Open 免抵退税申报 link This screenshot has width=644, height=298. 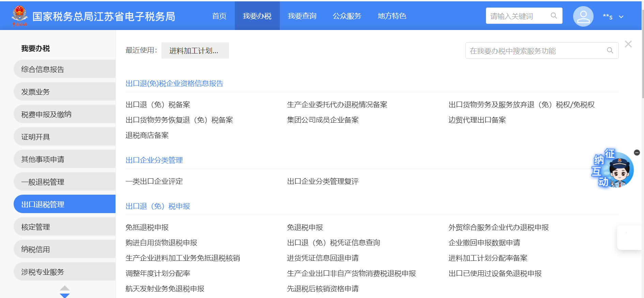coord(147,227)
